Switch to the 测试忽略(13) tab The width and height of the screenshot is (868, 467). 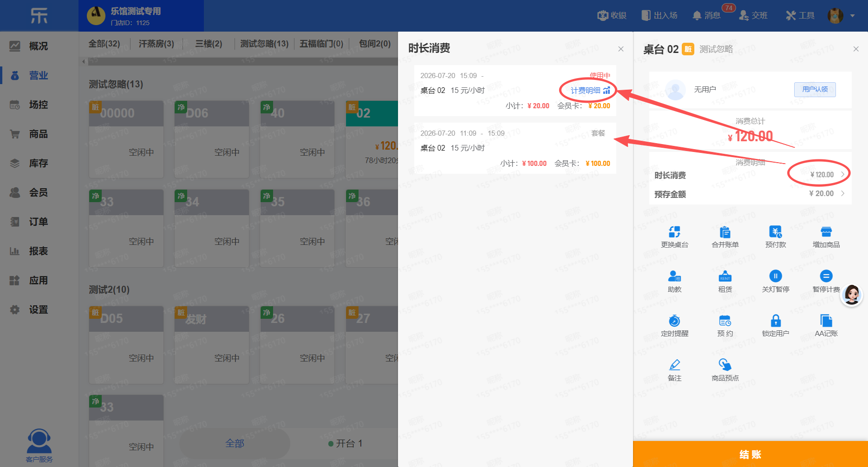click(264, 44)
